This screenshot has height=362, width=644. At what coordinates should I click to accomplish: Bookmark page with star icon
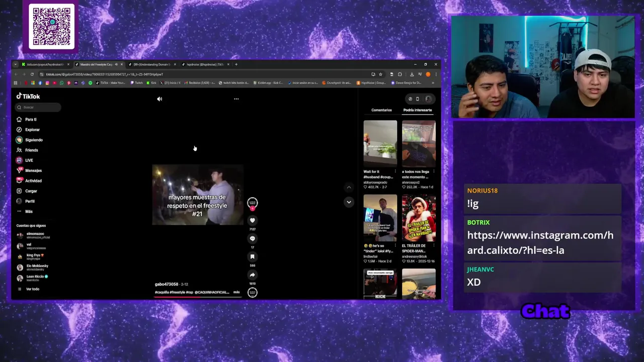[380, 74]
